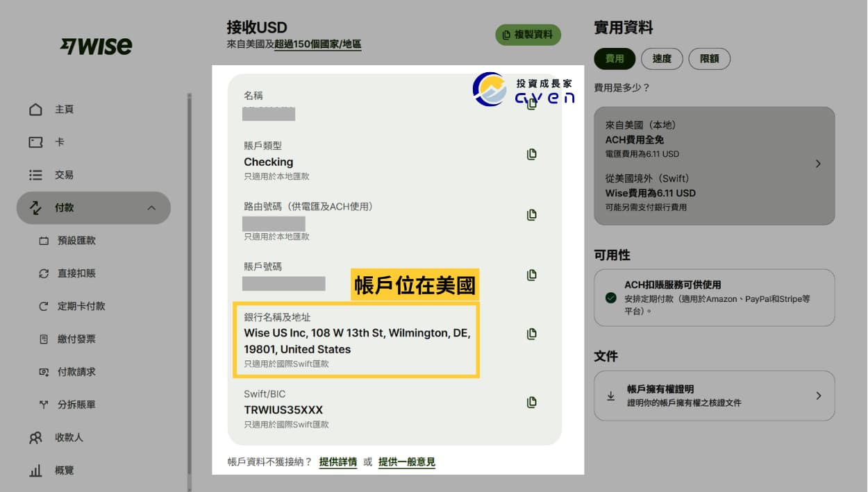Image resolution: width=868 pixels, height=492 pixels.
Task: Select 預設匯款 scheduled transfers
Action: tap(76, 241)
